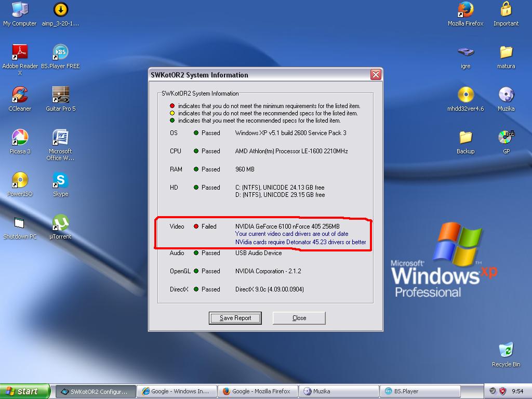Click 'NVIDIA GeForce 6100 nForce 405 256MB' text

[287, 227]
